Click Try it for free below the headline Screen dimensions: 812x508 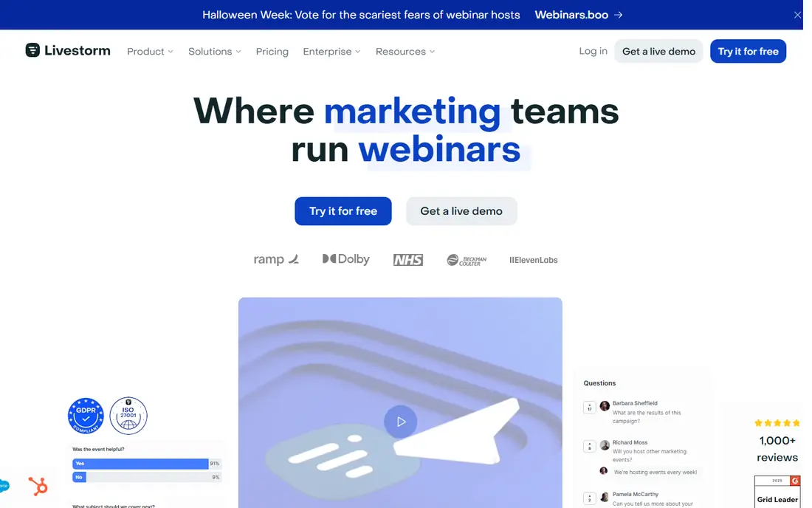tap(343, 211)
